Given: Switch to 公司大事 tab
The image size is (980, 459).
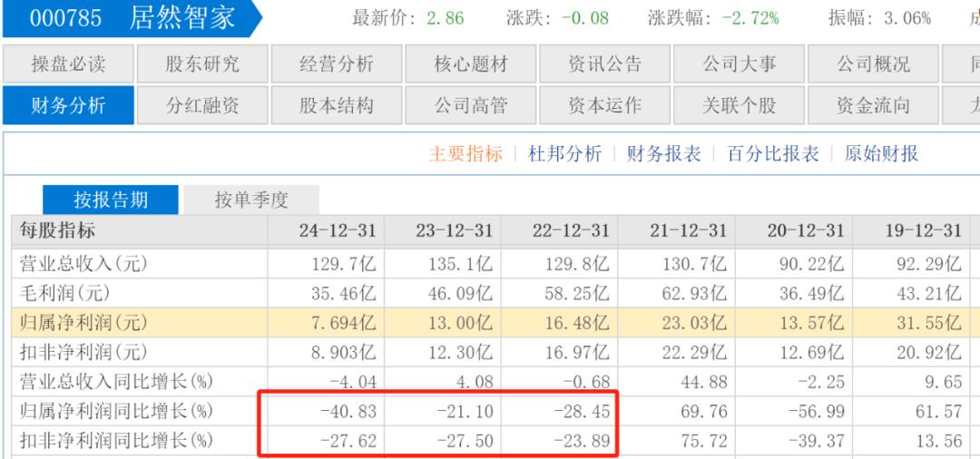Looking at the screenshot, I should 739,63.
